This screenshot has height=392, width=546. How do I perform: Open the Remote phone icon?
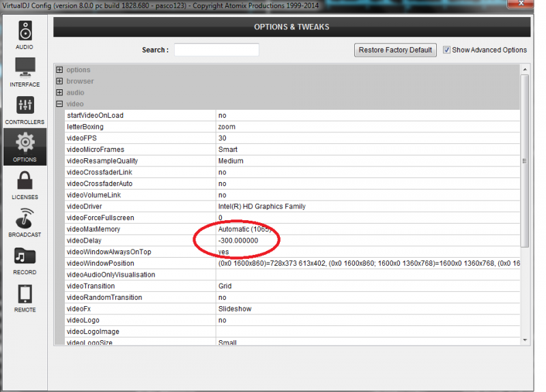point(25,294)
